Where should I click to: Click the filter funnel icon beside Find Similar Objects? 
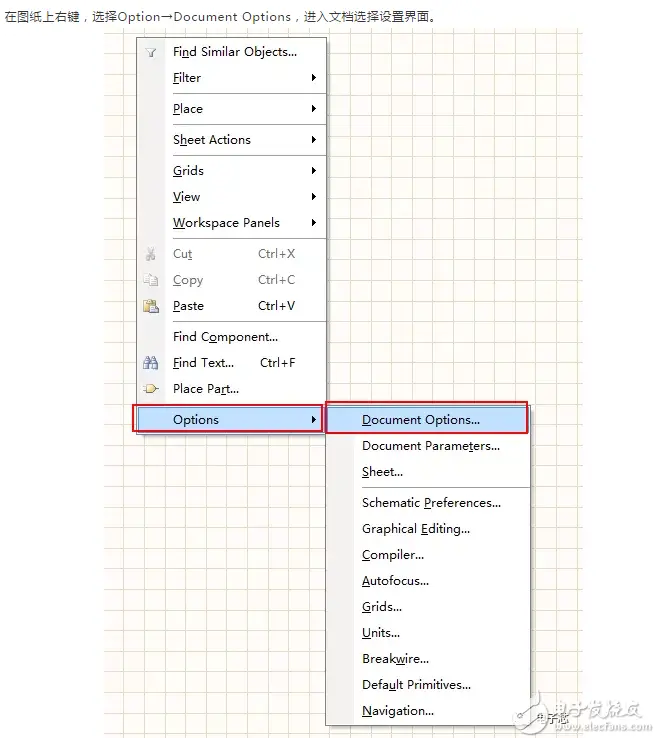[151, 52]
